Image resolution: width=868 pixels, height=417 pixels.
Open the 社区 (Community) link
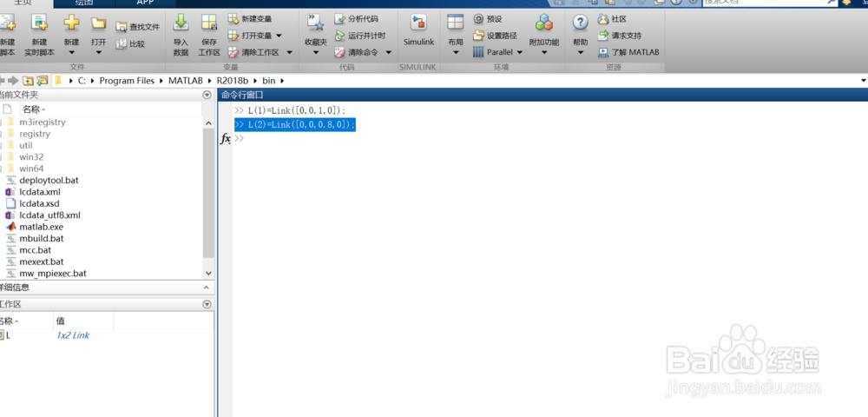click(x=612, y=19)
